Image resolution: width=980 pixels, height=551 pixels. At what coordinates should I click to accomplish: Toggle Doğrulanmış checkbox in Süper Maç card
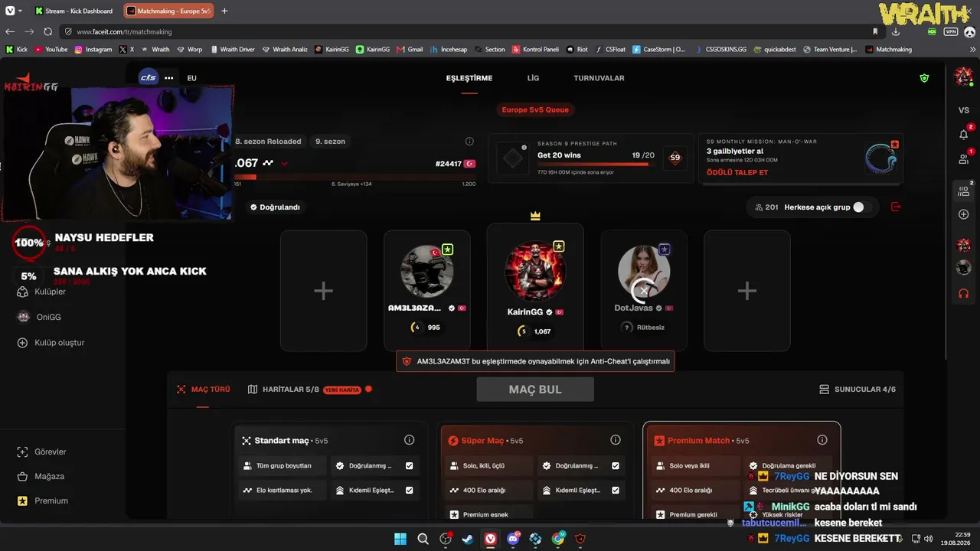[x=616, y=465]
